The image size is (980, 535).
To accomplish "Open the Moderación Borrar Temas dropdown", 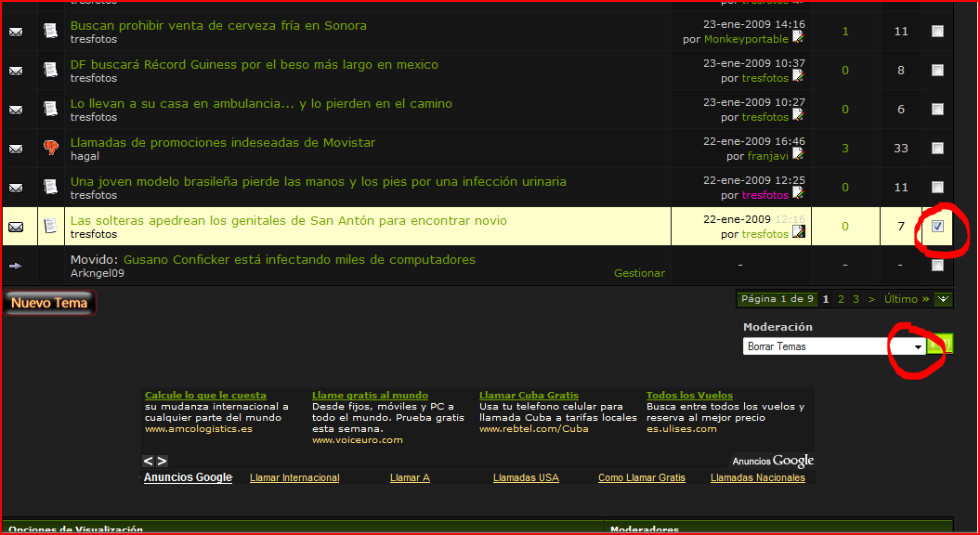I will tap(918, 346).
